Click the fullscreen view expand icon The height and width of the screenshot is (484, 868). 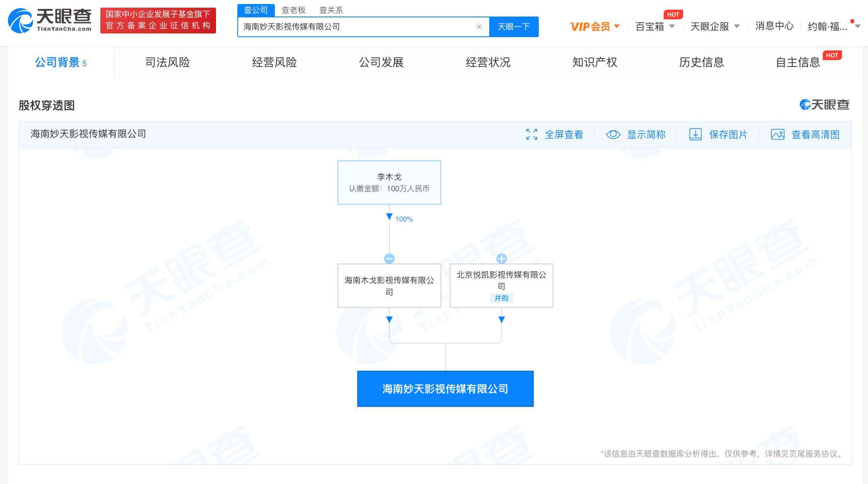click(532, 134)
